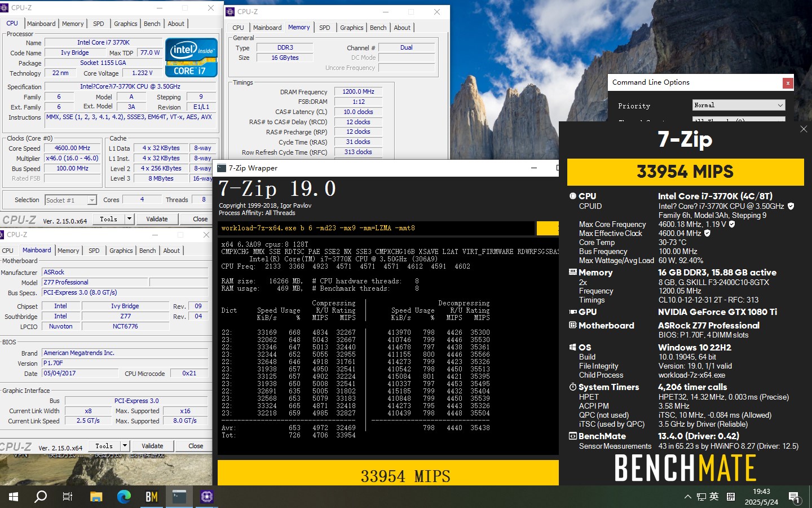Click the 1200.0 MHz DRAM frequency value
Viewport: 812px width, 508px height.
click(358, 91)
